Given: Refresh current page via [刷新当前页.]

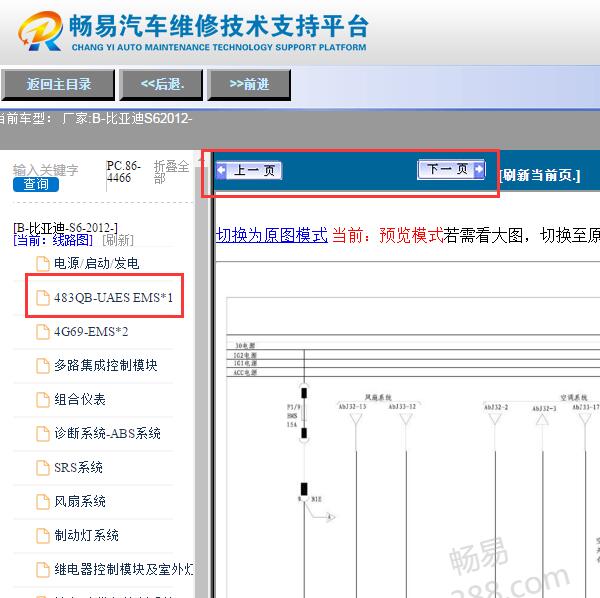Looking at the screenshot, I should pos(540,176).
